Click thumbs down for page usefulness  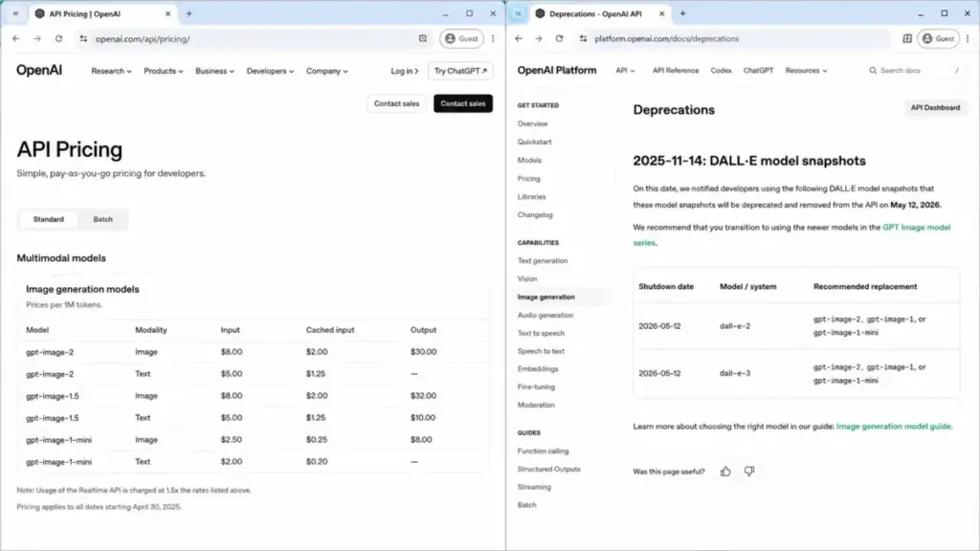pyautogui.click(x=748, y=472)
